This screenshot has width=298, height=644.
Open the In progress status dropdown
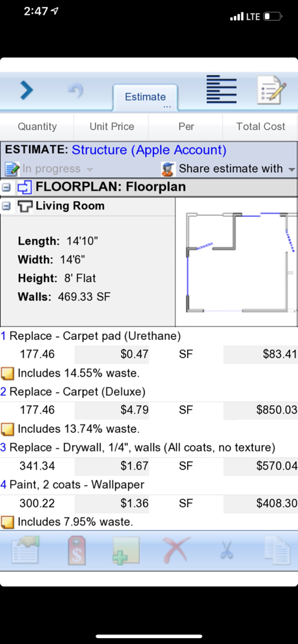coord(49,169)
